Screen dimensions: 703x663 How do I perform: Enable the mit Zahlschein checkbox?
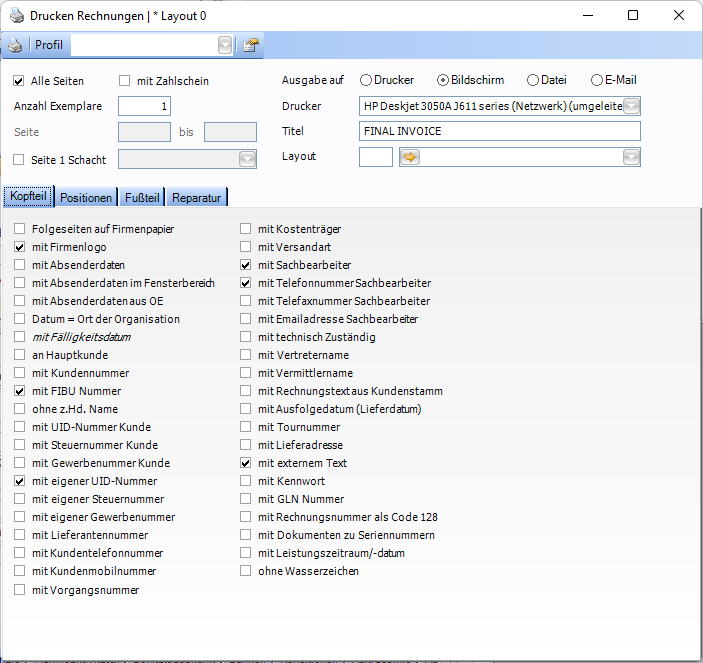[x=125, y=81]
